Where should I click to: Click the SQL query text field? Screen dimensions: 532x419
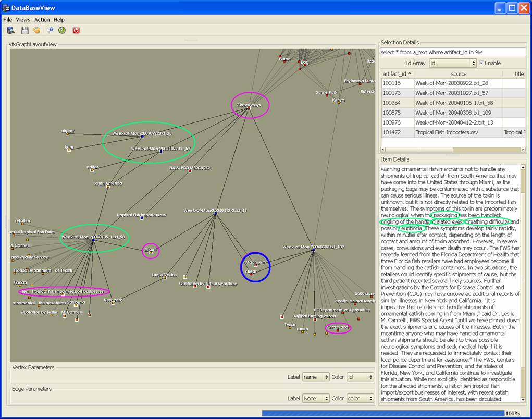pos(452,52)
